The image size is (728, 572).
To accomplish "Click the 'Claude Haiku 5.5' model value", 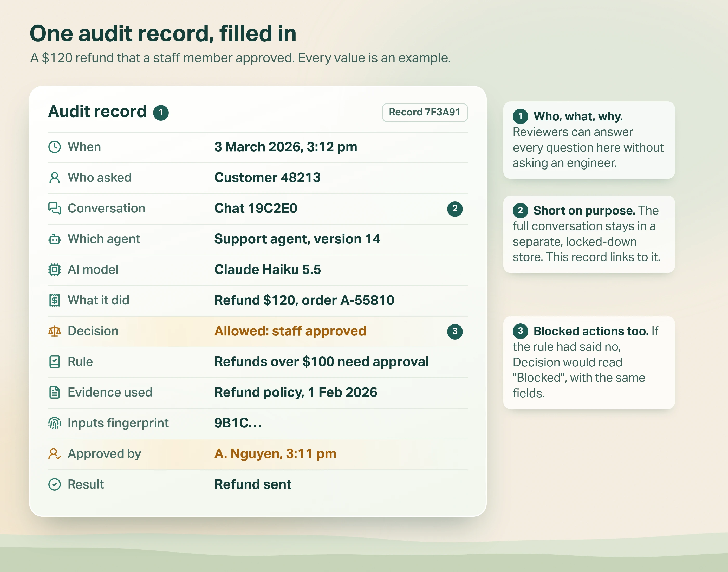I will [268, 270].
